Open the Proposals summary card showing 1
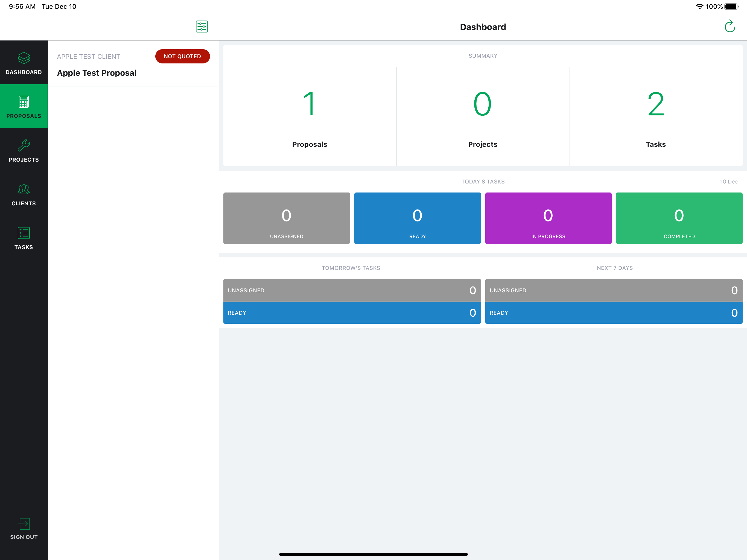Viewport: 747px width, 560px height. [x=310, y=116]
